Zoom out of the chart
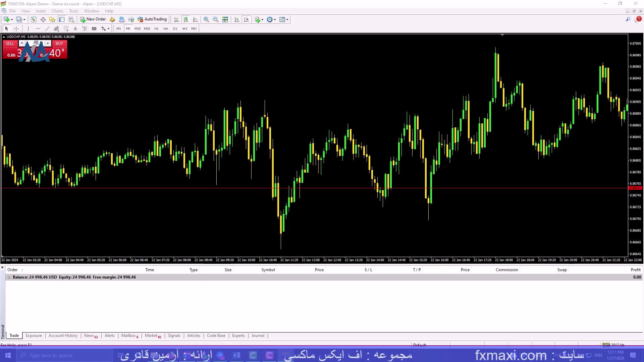Viewport: 644px width, 362px height. pos(216,19)
